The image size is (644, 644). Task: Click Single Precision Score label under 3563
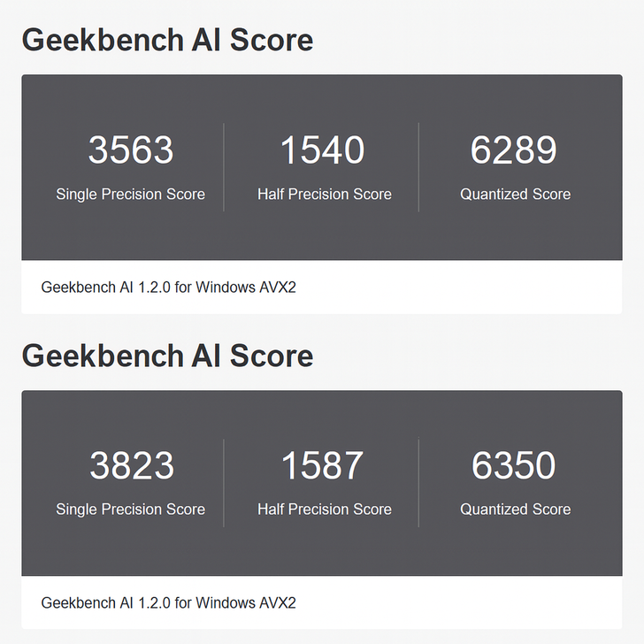(x=131, y=195)
